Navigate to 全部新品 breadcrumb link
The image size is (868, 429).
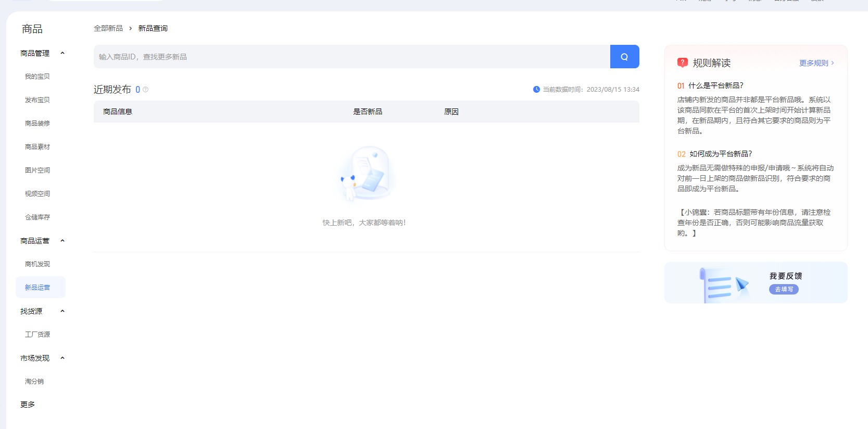coord(108,28)
